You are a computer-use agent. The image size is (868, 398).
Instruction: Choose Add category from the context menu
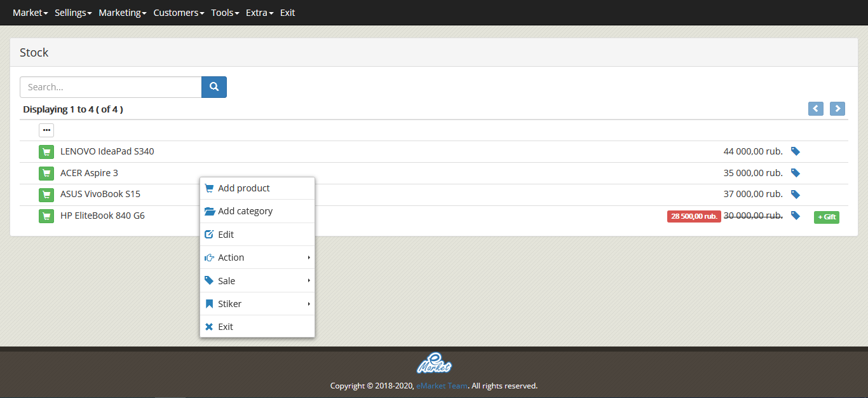click(257, 211)
